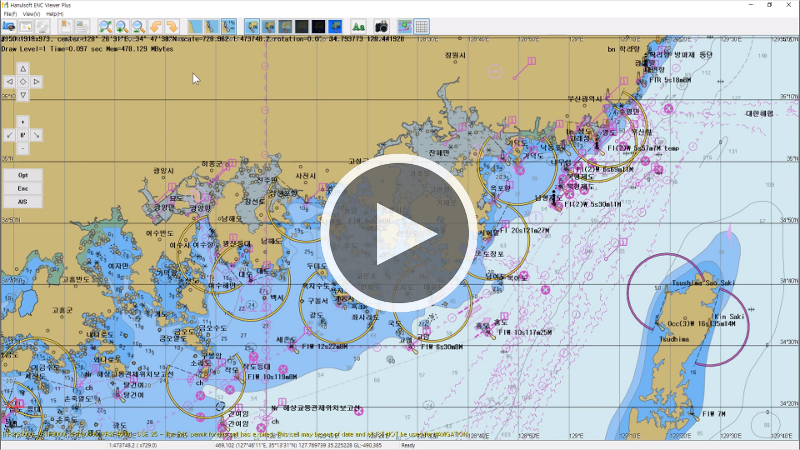Click the zoom-in magnifier toolbar icon
Viewport: 800px width, 450px height.
103,26
